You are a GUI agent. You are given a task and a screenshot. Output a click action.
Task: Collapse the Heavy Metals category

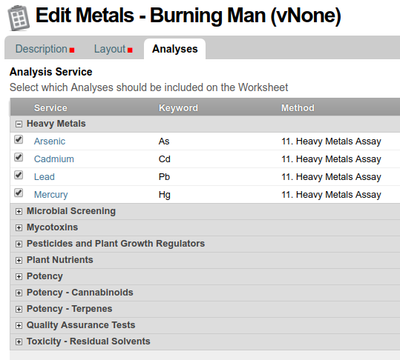(x=19, y=124)
